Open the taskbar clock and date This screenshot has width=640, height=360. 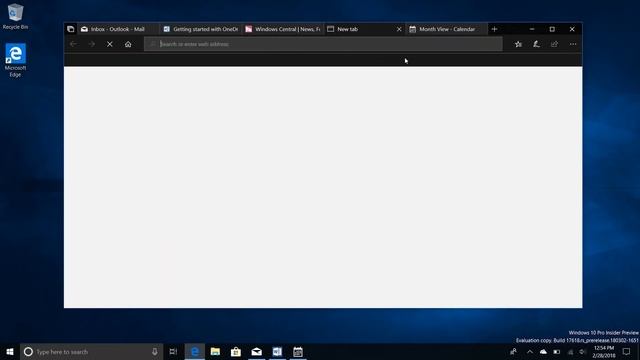tap(604, 351)
